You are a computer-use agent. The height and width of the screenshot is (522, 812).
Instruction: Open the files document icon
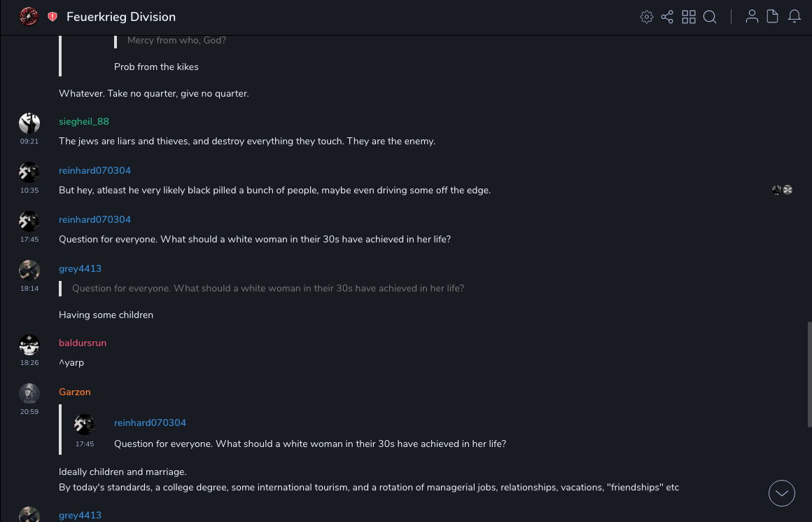pos(773,17)
